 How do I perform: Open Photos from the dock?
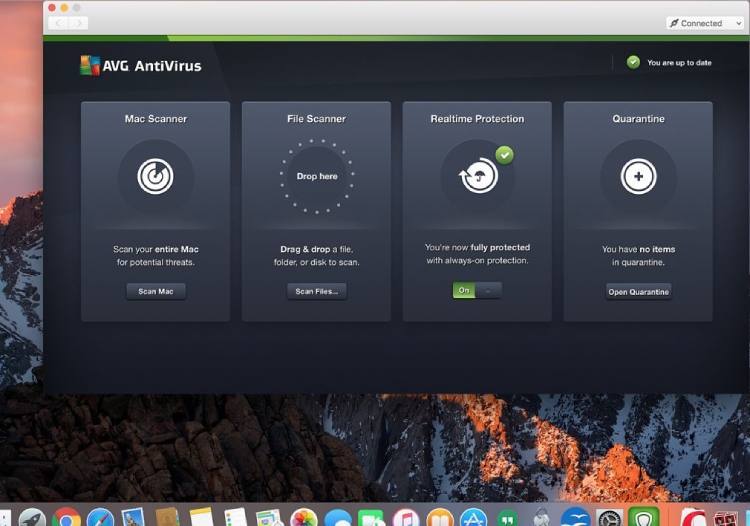304,517
